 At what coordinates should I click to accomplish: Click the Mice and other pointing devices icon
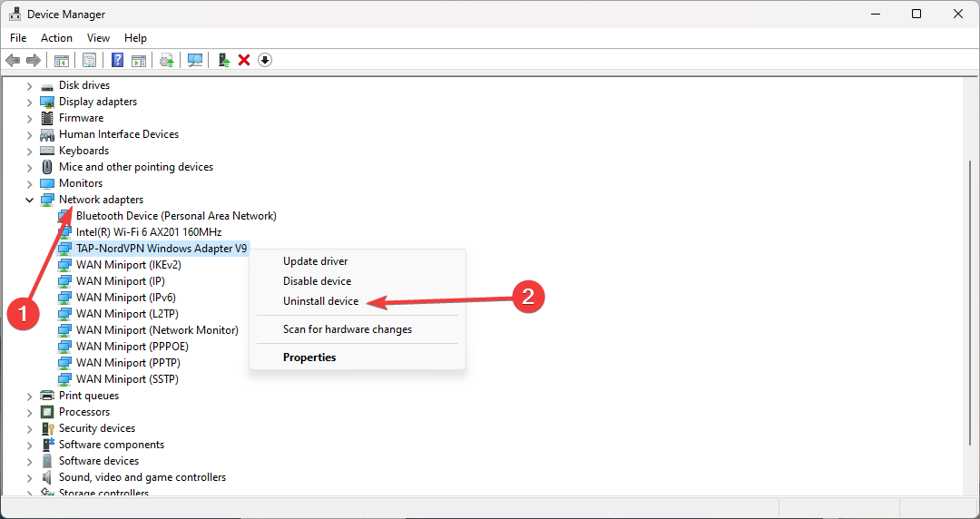(47, 167)
